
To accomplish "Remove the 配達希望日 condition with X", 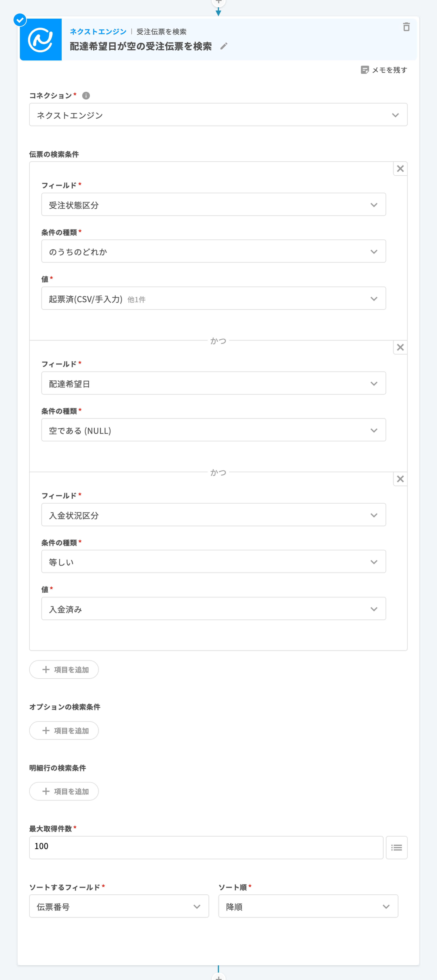I will [x=400, y=347].
